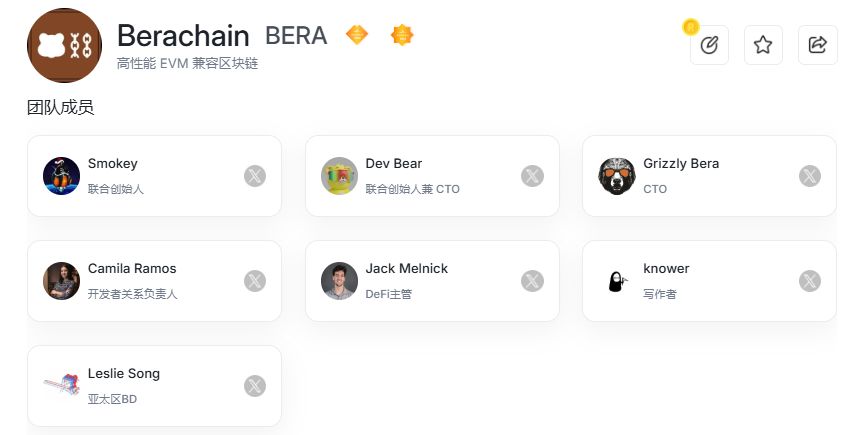The height and width of the screenshot is (435, 850).
Task: Select Smokey's avatar picture
Action: (x=61, y=176)
